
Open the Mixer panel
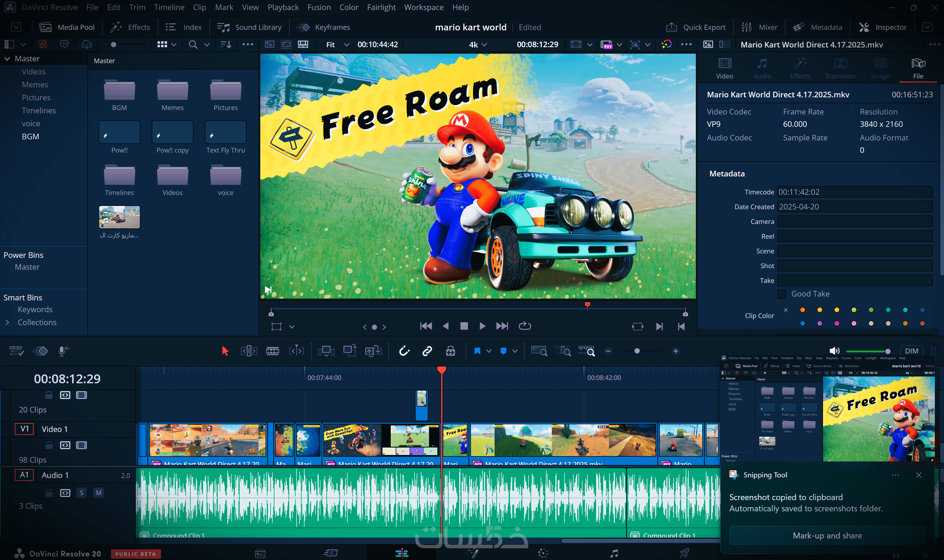[x=760, y=27]
